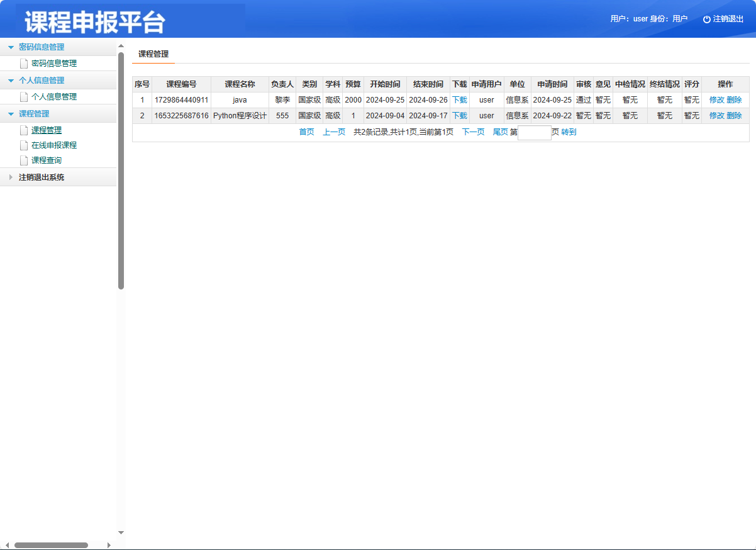Click 修改 for the java course row
Viewport: 756px width, 550px height.
(717, 99)
